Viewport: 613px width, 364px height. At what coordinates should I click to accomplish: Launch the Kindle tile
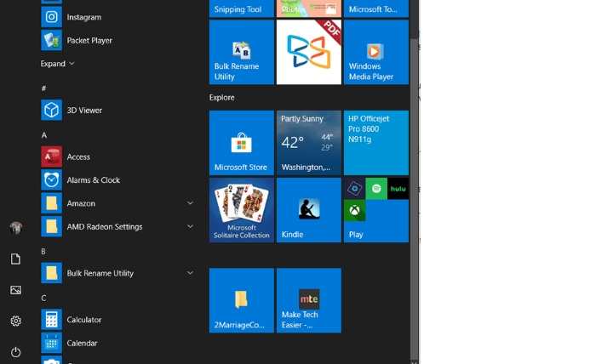click(309, 210)
